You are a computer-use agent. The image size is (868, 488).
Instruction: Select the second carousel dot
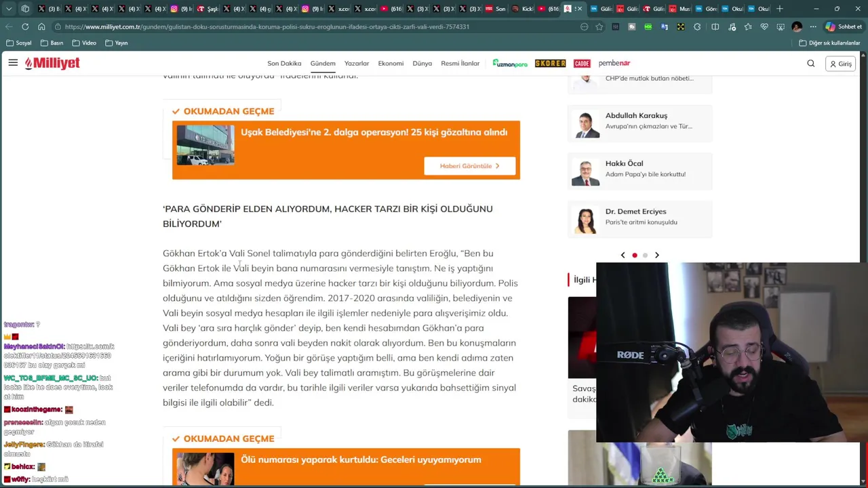tap(645, 256)
